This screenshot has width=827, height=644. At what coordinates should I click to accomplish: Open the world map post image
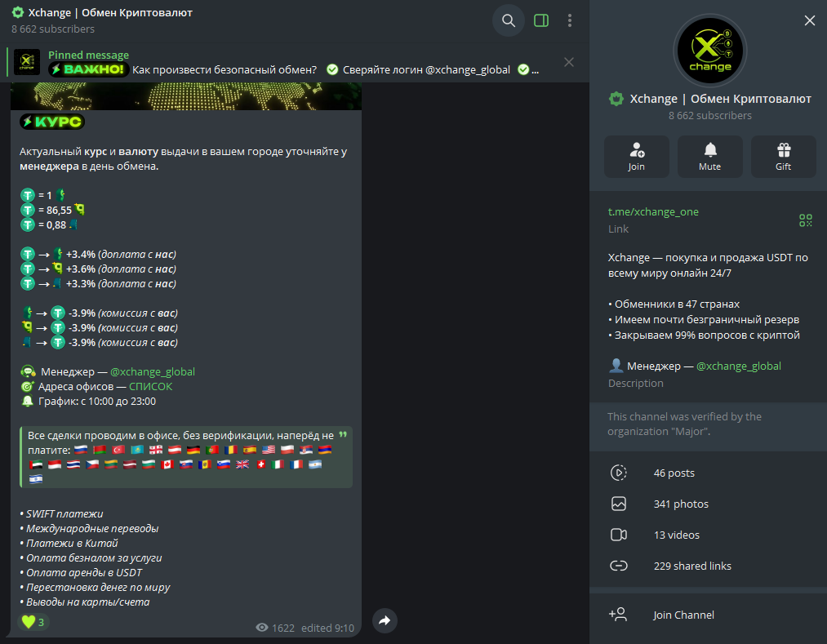tap(186, 96)
